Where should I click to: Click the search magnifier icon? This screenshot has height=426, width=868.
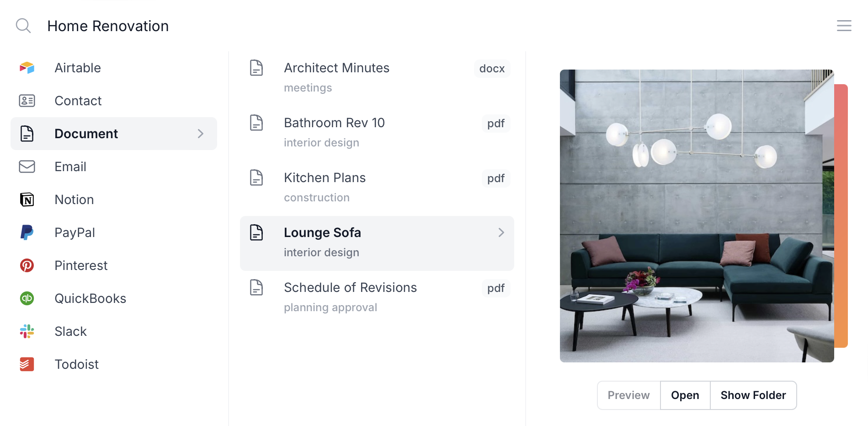[x=23, y=26]
